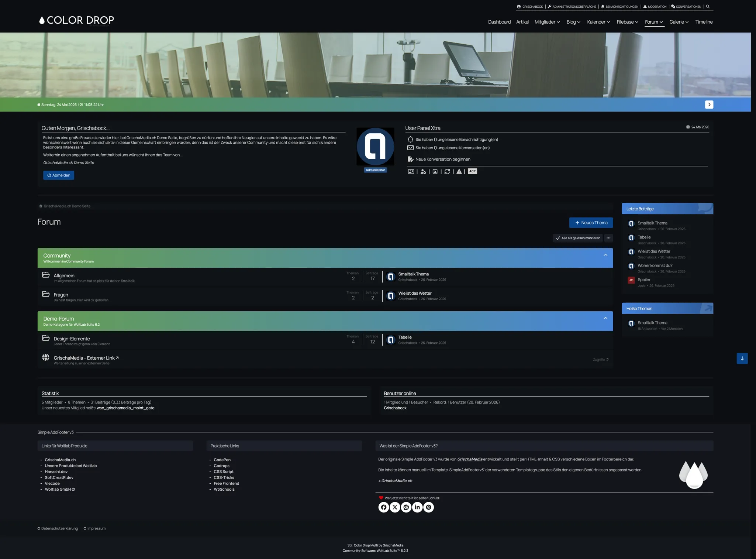Viewport: 756px width, 559px height.
Task: Open Smalltalk Thema under Heiße Themen
Action: pos(652,323)
